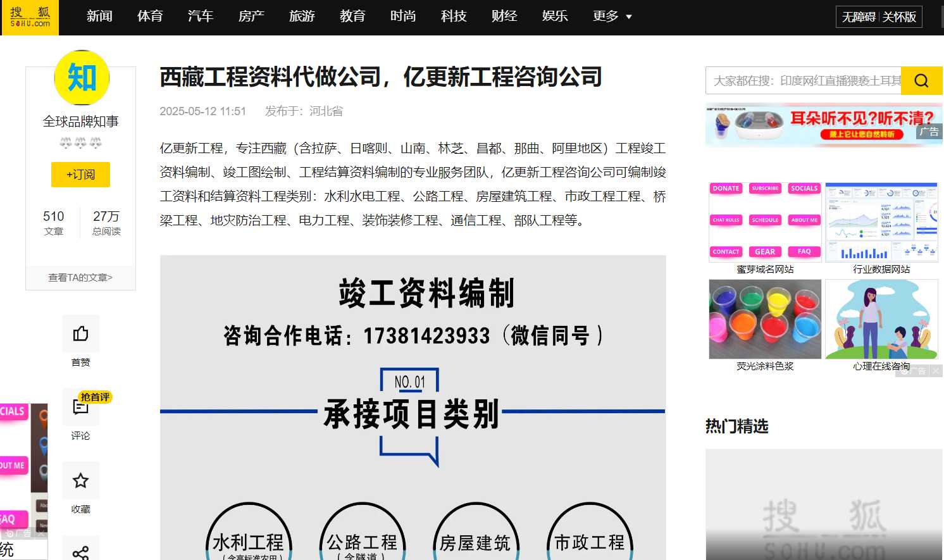The height and width of the screenshot is (560, 944).
Task: Open the 心理在线咨询 ad thumbnail
Action: click(881, 320)
